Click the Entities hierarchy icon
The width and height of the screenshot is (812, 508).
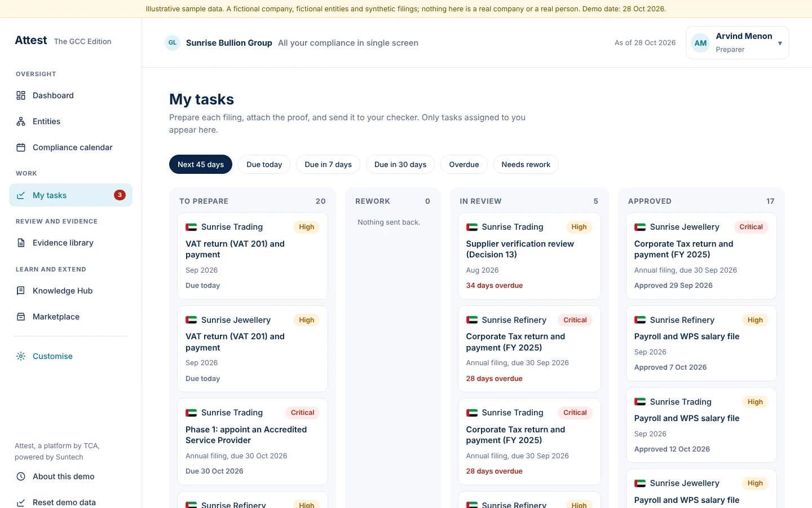click(x=21, y=121)
